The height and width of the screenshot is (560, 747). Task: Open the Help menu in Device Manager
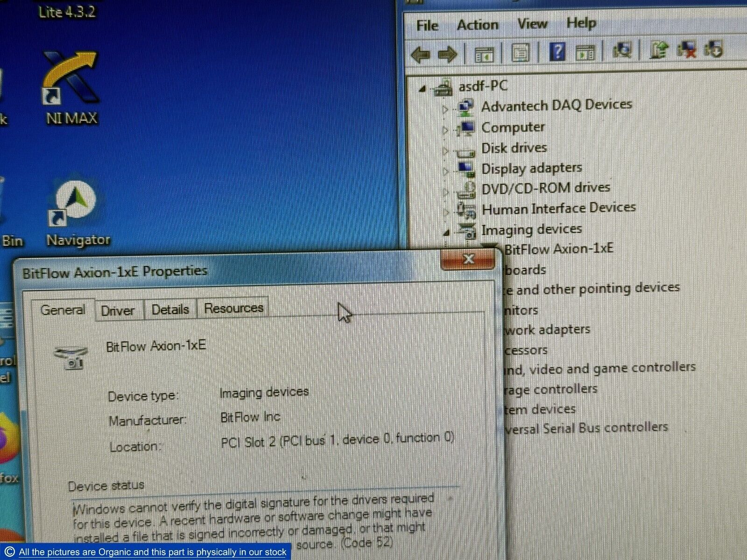[x=581, y=22]
